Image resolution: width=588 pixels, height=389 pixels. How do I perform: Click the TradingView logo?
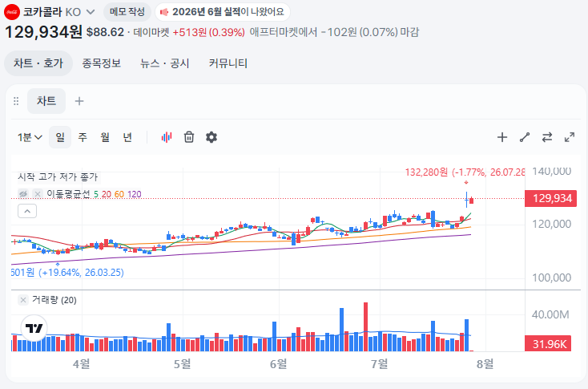coord(34,328)
